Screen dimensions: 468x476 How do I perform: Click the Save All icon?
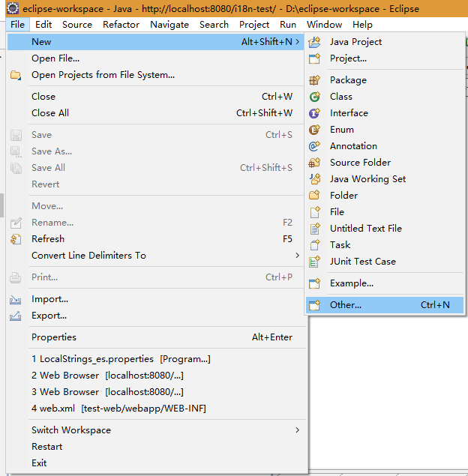[x=16, y=168]
